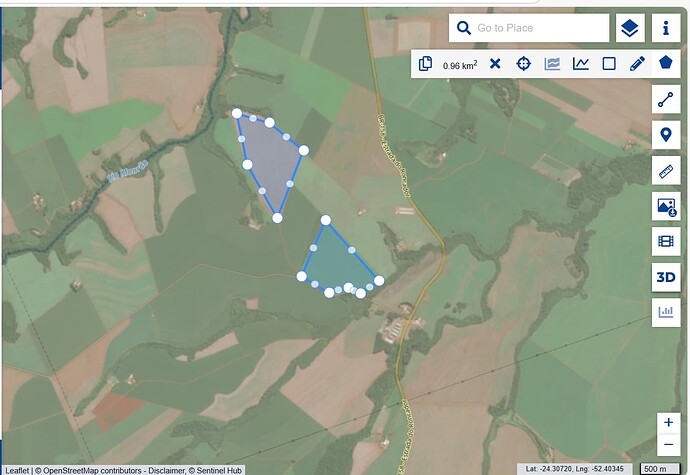Switch to 3D view
This screenshot has height=475, width=690.
pos(666,277)
